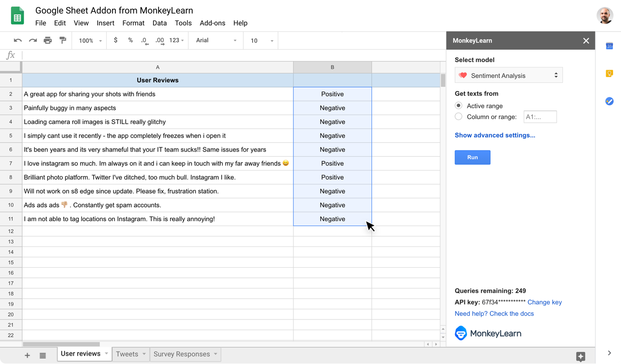Decrease decimal places icon
This screenshot has height=364, width=621.
[145, 41]
